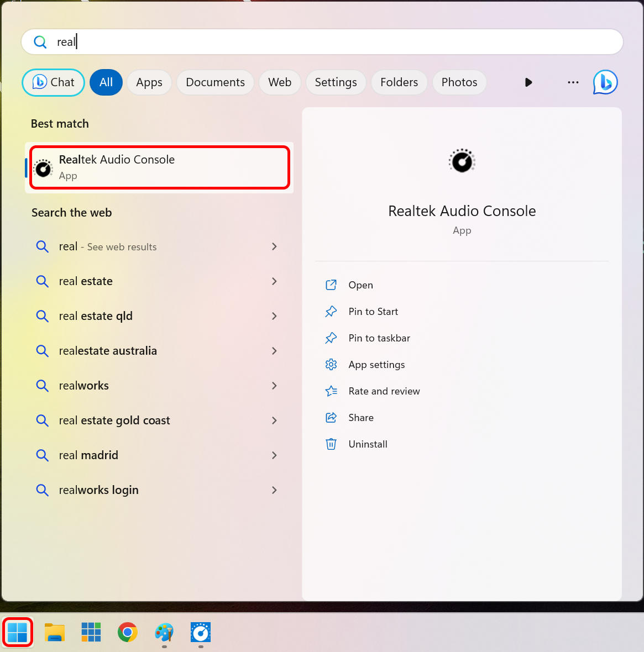Select the Realtek Audio Console app icon
The height and width of the screenshot is (652, 644).
click(x=43, y=167)
